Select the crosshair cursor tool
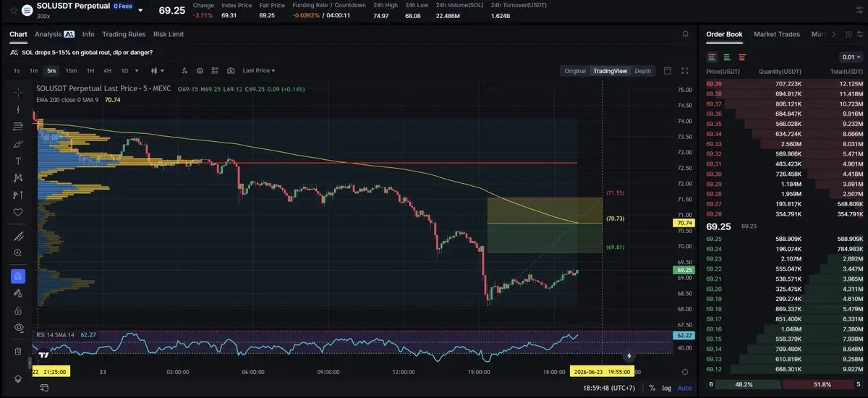Image resolution: width=868 pixels, height=398 pixels. tap(18, 92)
